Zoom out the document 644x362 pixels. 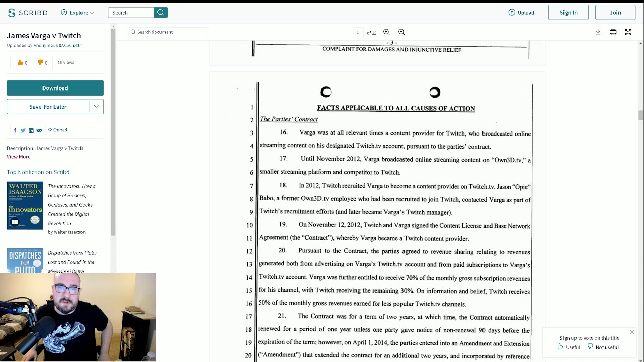(x=401, y=32)
